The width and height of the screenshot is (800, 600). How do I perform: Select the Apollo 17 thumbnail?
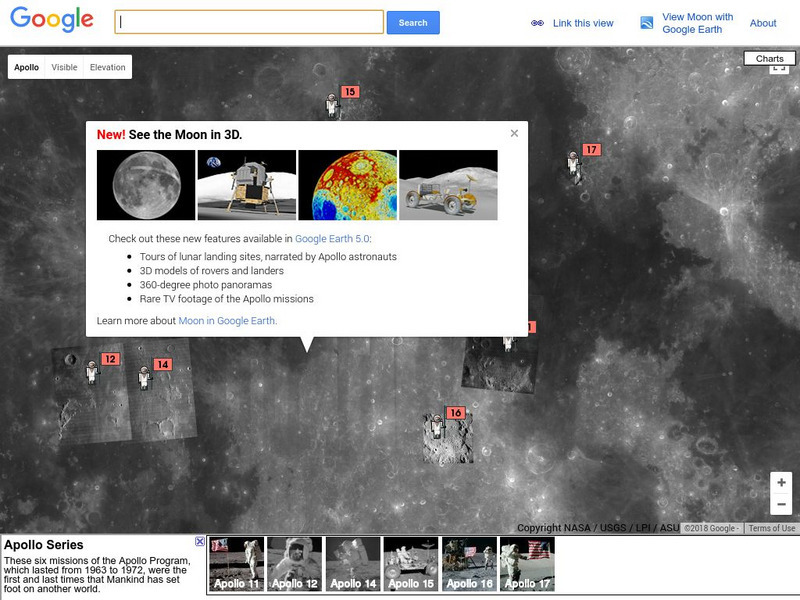point(527,564)
